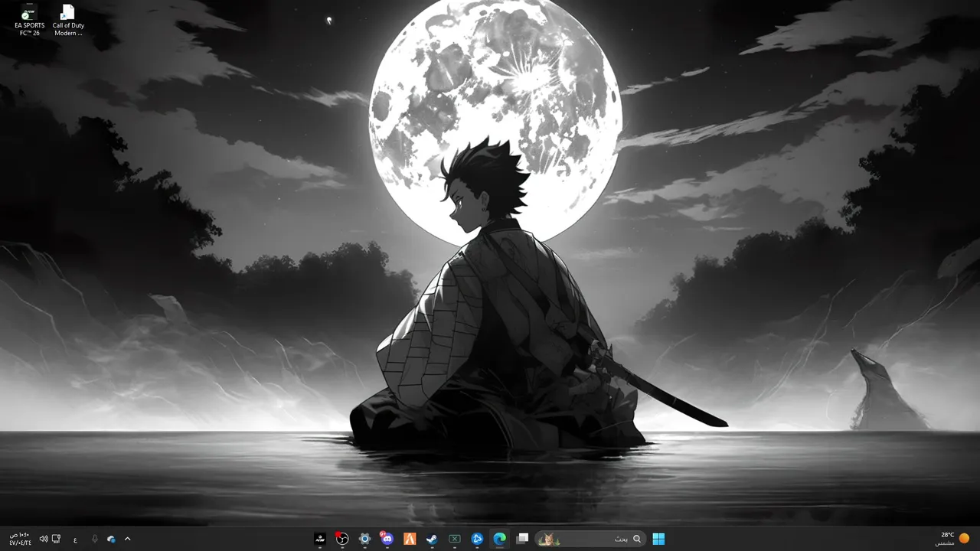Open the clock and date flyout

coord(20,539)
